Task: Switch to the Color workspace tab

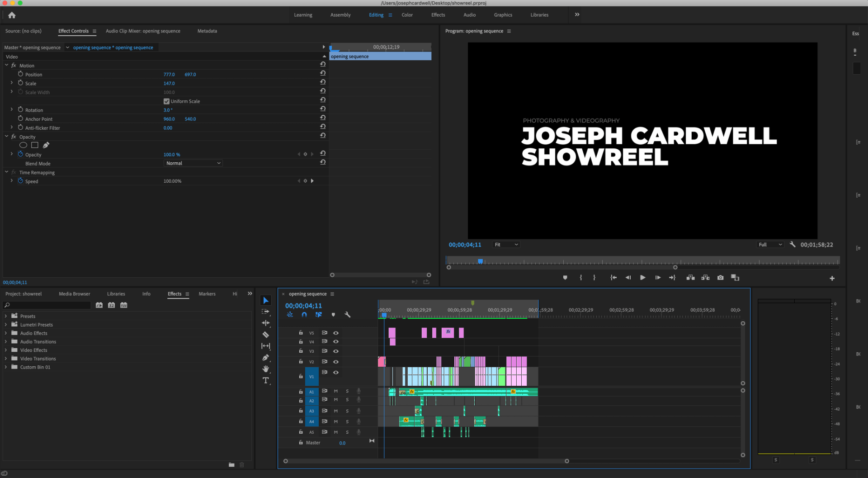Action: [x=407, y=15]
